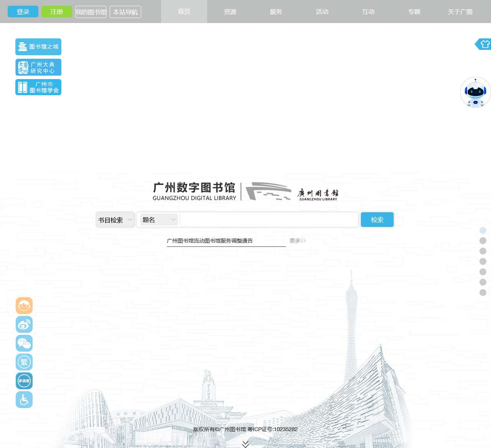Viewport: 491px width, 448px height.
Task: Open 我的图书馆 page
Action: (x=91, y=12)
